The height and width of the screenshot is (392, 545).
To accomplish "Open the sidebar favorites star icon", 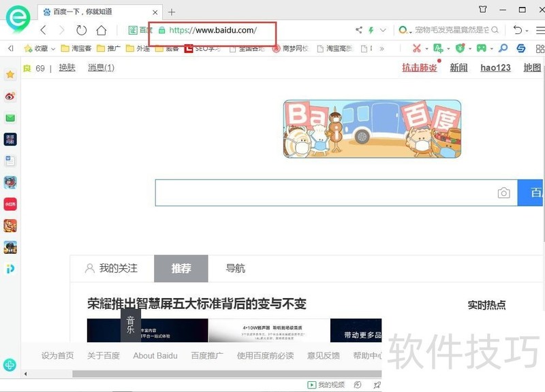I will coord(10,74).
